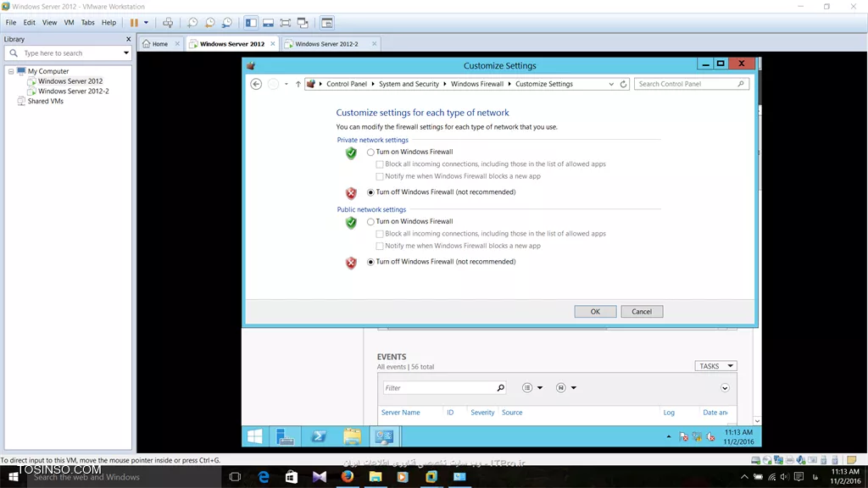This screenshot has height=488, width=868.
Task: Click the Library search box
Action: click(68, 53)
